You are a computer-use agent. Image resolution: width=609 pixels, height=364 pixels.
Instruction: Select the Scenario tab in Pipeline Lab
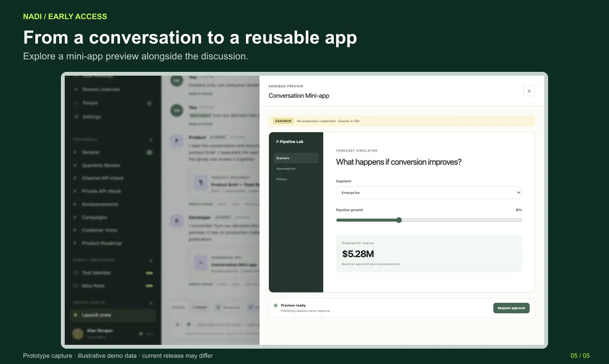pos(296,158)
